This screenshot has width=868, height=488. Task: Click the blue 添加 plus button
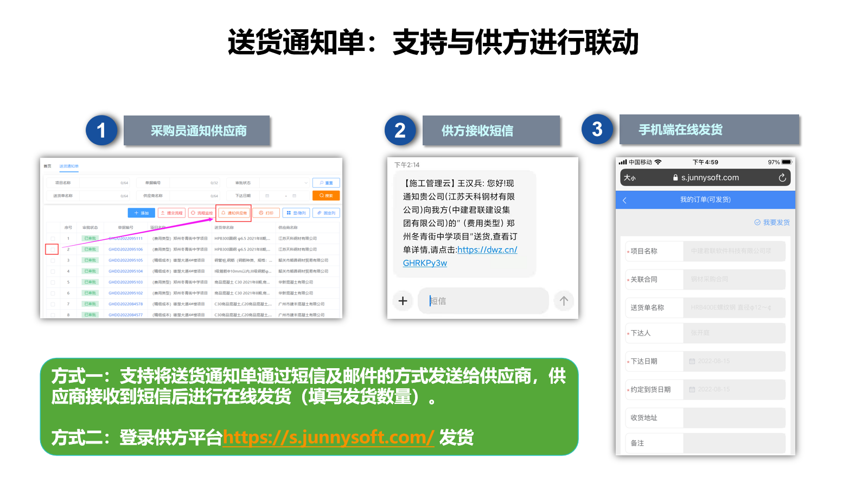[x=141, y=213]
